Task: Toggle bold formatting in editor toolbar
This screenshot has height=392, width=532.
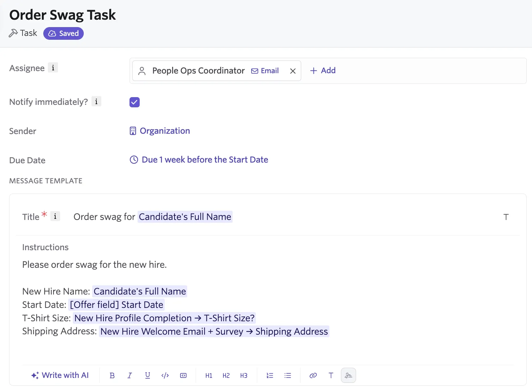Action: [112, 375]
